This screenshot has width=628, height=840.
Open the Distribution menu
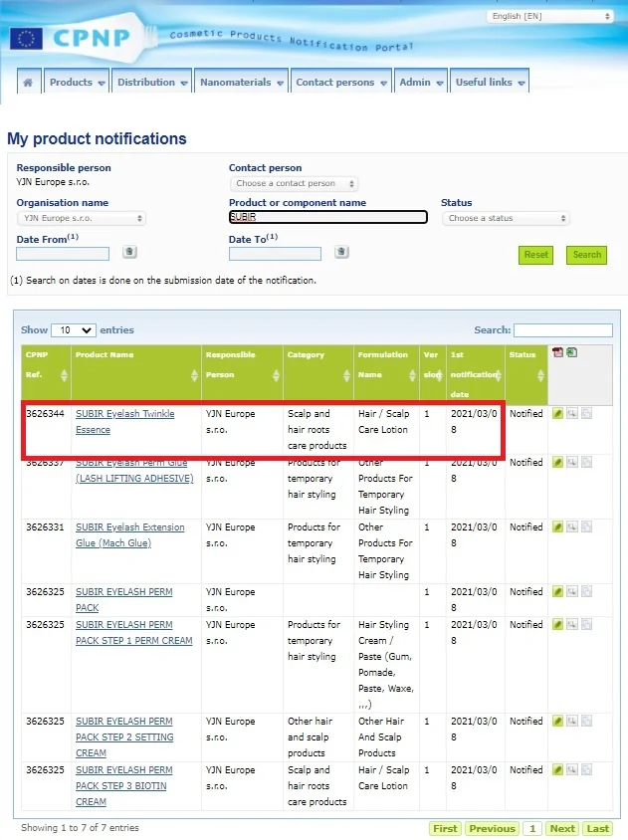pos(152,82)
